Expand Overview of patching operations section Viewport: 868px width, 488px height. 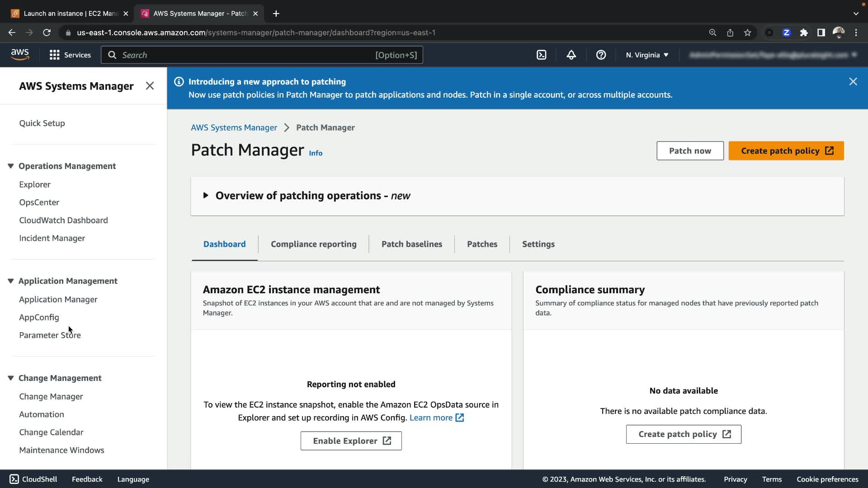point(206,196)
